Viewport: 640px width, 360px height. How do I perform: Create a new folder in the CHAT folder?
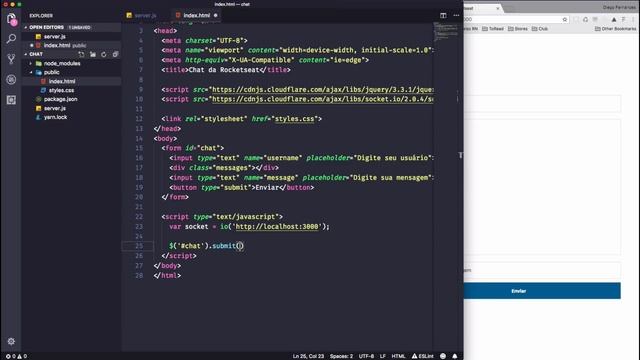point(93,54)
